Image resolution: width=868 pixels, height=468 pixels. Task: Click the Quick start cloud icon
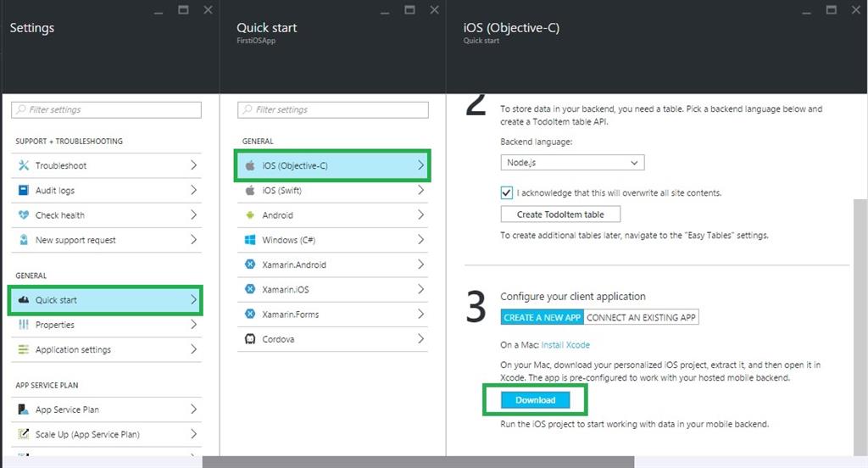(x=23, y=299)
